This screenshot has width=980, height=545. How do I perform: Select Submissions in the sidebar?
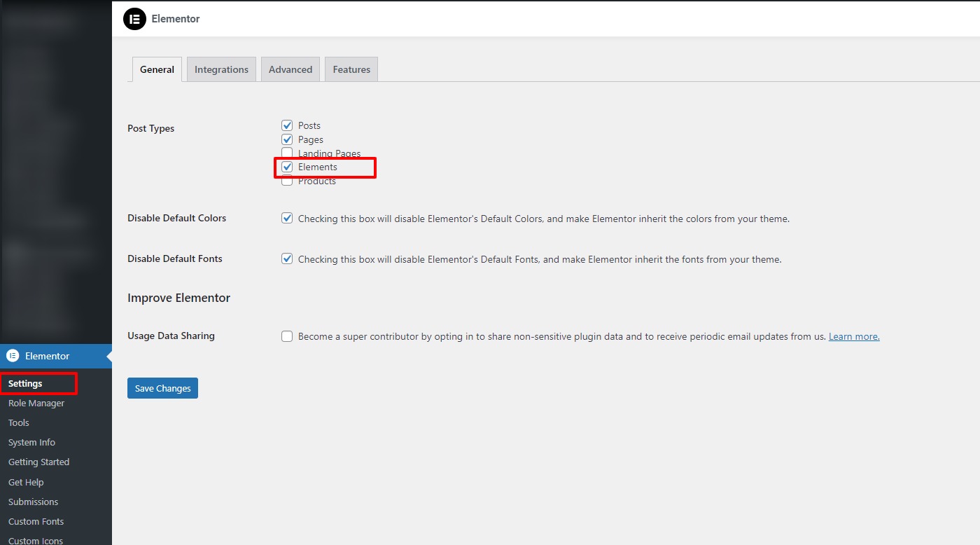33,502
